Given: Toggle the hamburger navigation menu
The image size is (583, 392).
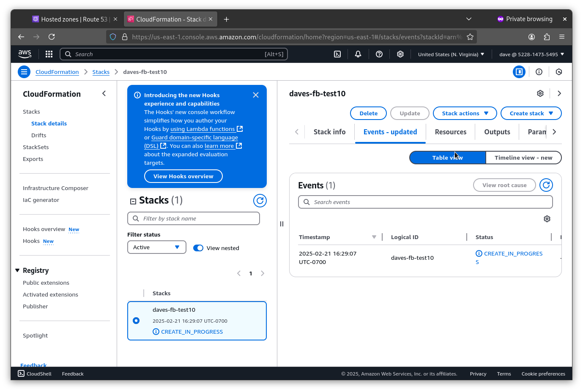Looking at the screenshot, I should [24, 72].
